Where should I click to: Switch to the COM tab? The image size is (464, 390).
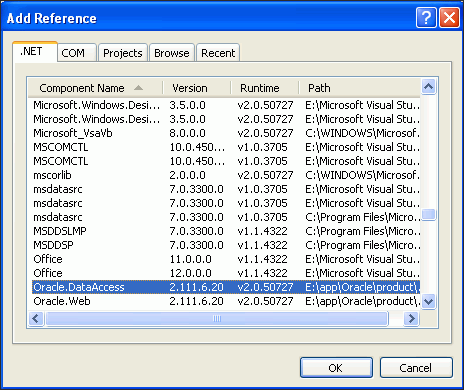coord(77,53)
